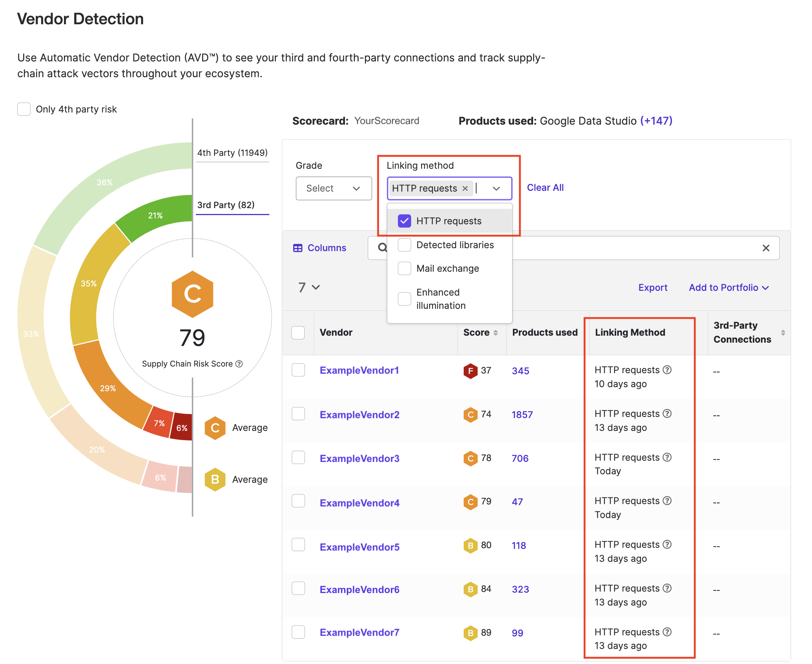Select the ExampleVendor4 row checkbox
812x664 pixels.
pos(298,501)
